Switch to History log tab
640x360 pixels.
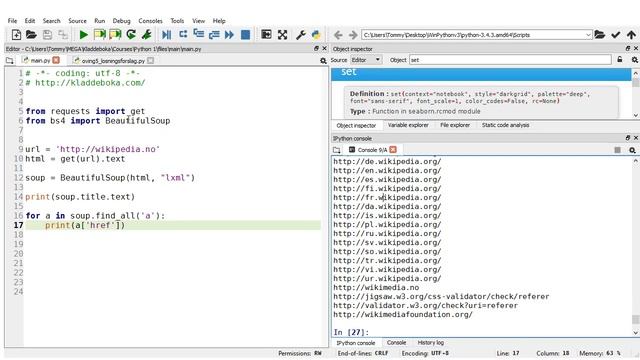(x=431, y=343)
